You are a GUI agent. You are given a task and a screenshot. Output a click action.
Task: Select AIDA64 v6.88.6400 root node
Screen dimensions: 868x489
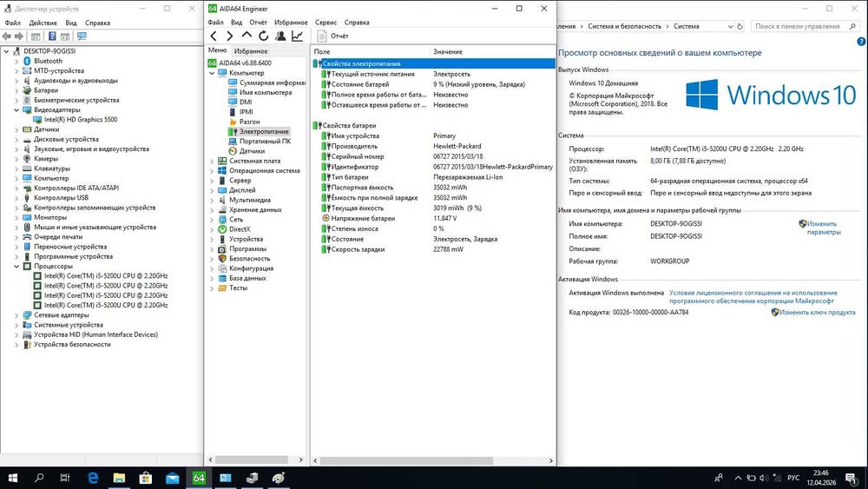point(246,63)
